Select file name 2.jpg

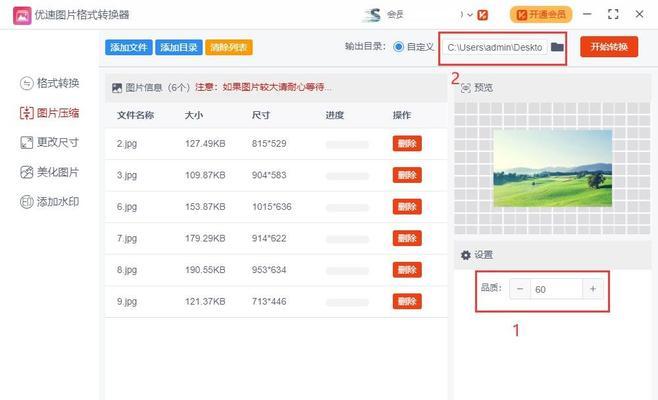[127, 144]
